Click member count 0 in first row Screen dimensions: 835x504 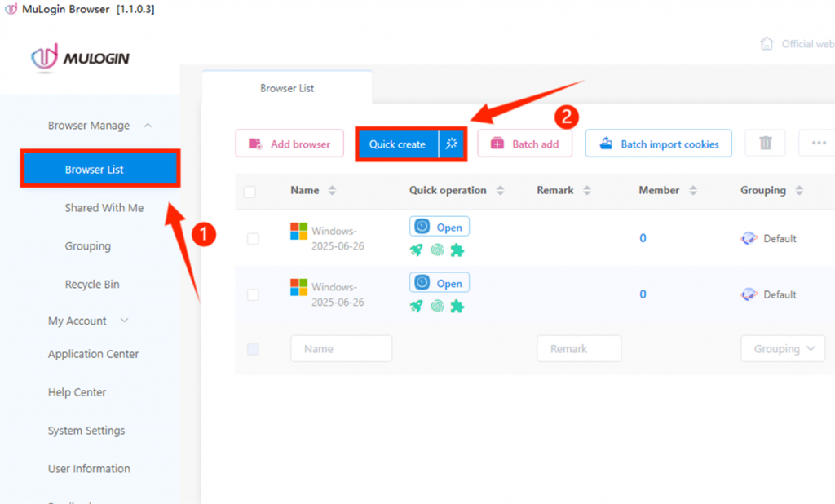point(643,238)
